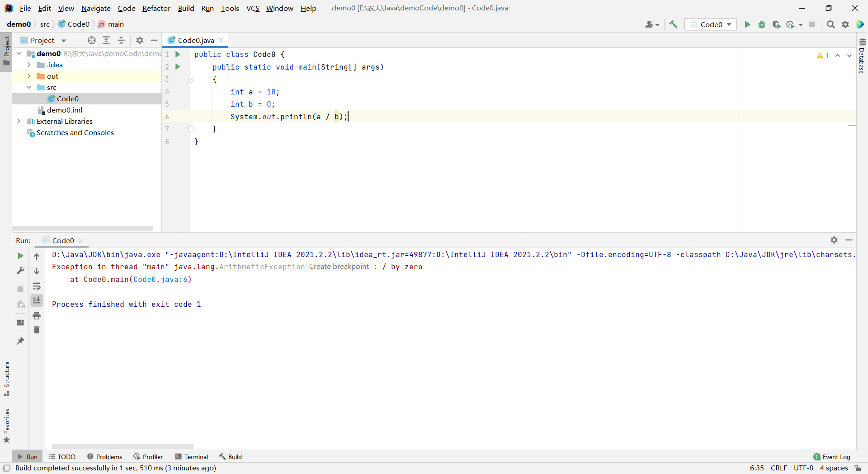Screen dimensions: 868x474
Task: Toggle soft-wrap in the console
Action: (37, 286)
